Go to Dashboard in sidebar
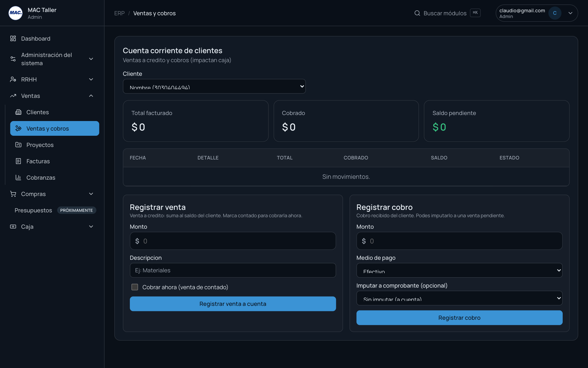588x368 pixels. pos(52,38)
